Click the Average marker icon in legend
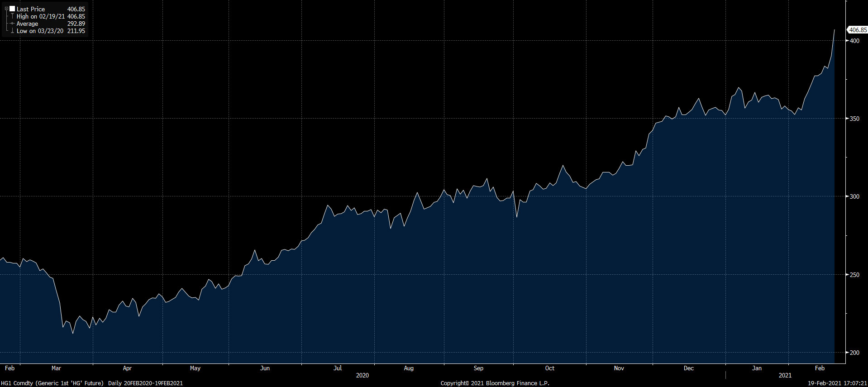 [x=12, y=24]
